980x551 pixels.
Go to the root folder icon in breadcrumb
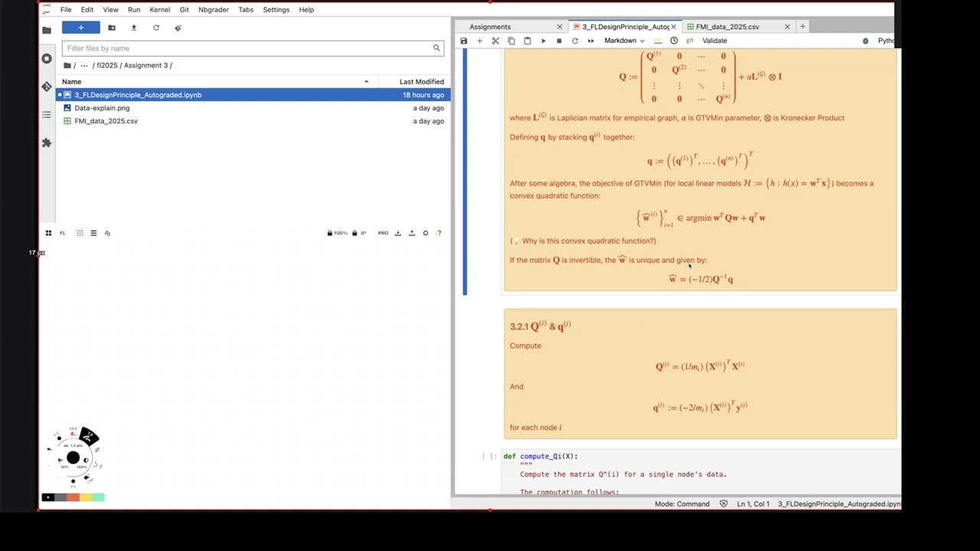pyautogui.click(x=67, y=65)
